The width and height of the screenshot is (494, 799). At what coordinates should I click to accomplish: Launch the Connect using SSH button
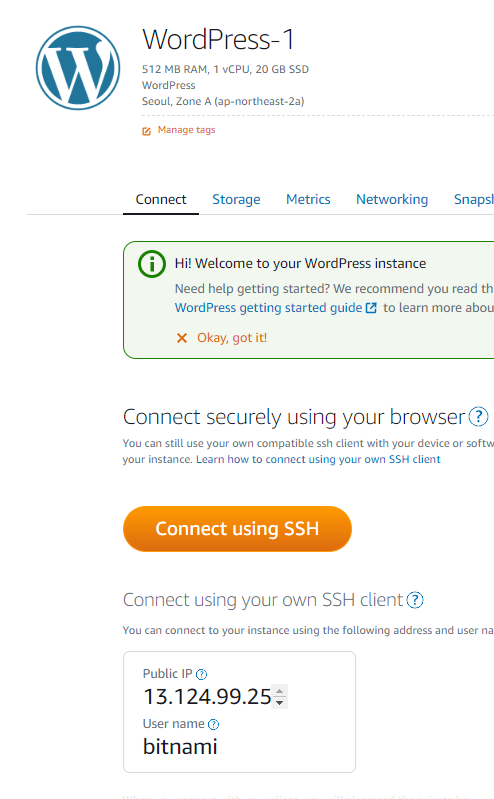point(237,529)
